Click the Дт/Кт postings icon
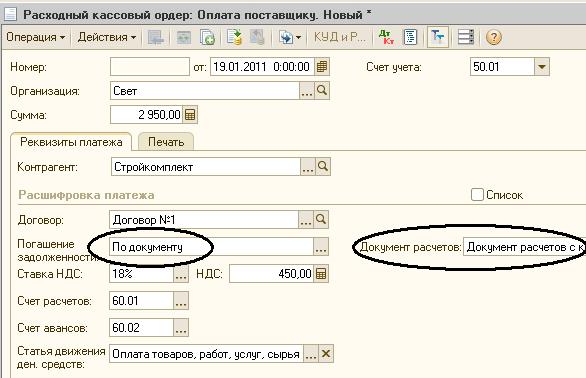Image resolution: width=586 pixels, height=378 pixels. [x=386, y=37]
